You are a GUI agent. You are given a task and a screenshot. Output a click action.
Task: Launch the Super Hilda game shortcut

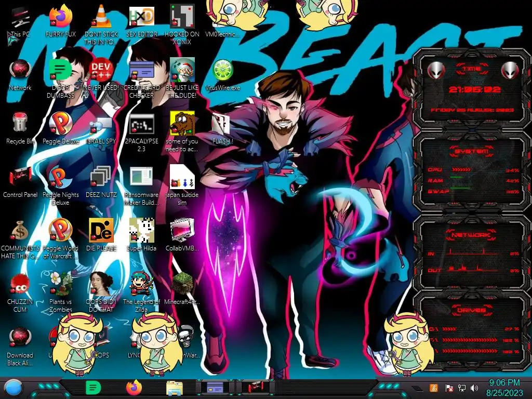tap(142, 235)
